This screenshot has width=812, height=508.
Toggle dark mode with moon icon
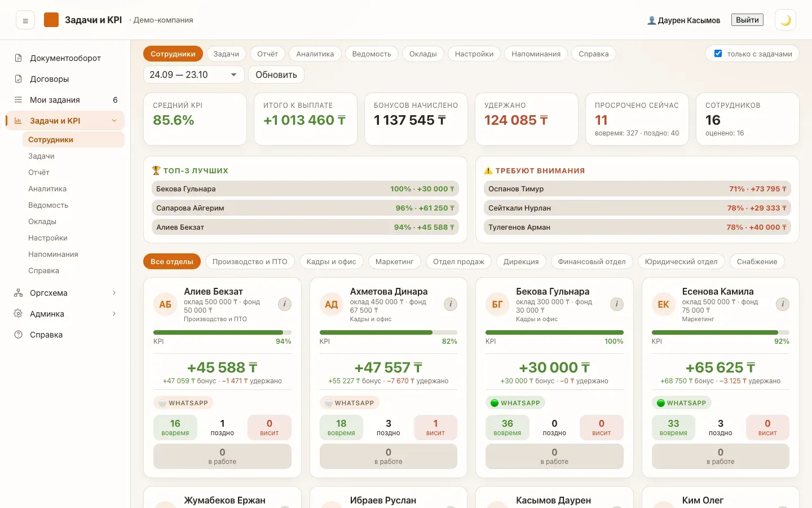pos(785,20)
